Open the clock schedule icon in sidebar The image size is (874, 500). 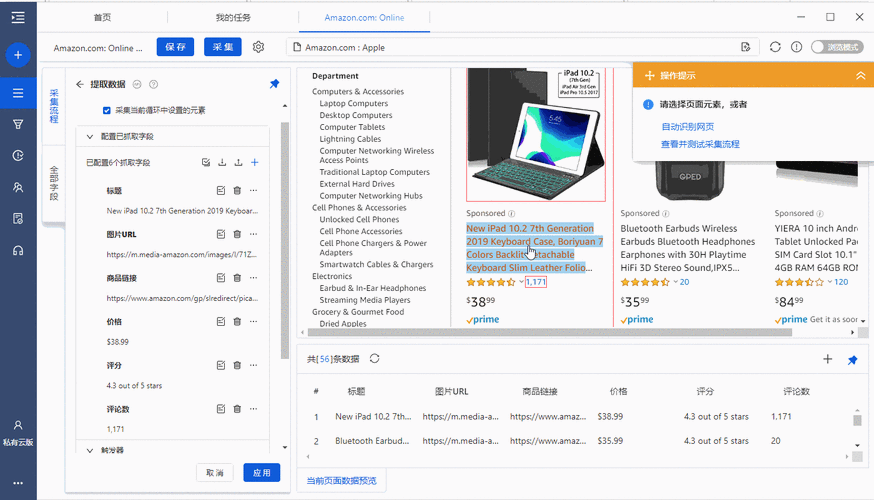coord(18,156)
